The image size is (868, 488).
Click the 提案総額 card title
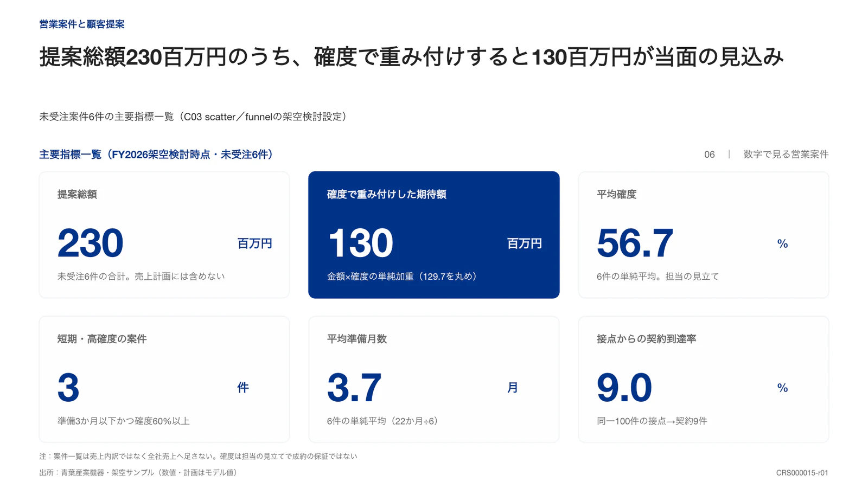pos(77,194)
